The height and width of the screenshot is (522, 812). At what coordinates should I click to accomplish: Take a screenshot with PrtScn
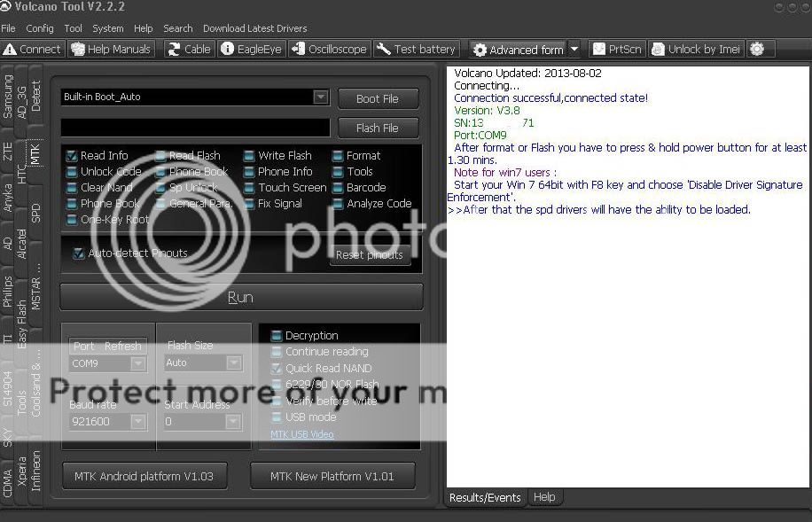(x=618, y=50)
